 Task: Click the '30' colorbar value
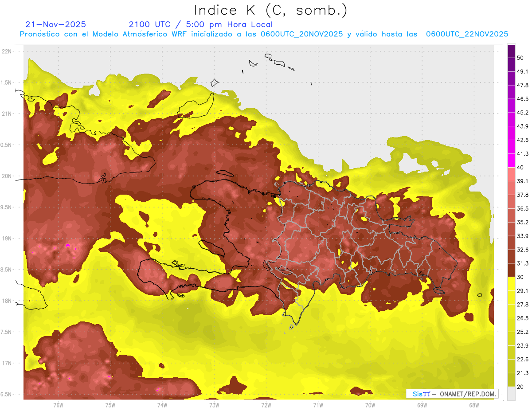click(520, 277)
